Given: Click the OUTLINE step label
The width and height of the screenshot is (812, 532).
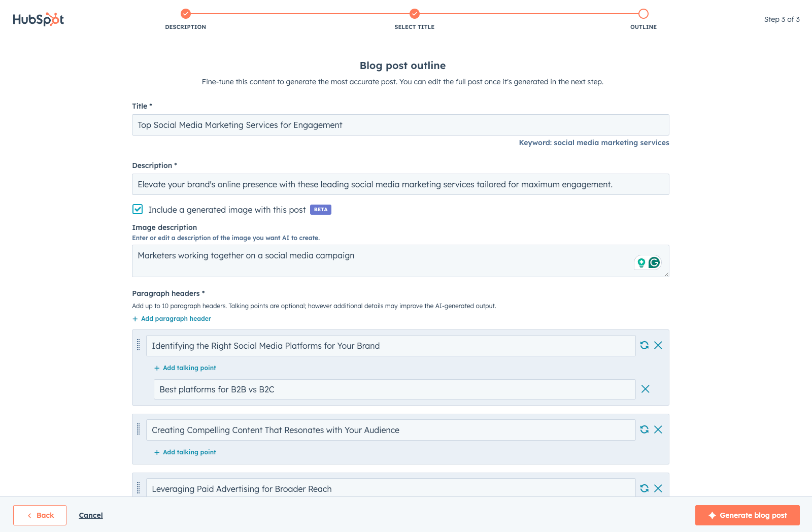Looking at the screenshot, I should point(644,27).
